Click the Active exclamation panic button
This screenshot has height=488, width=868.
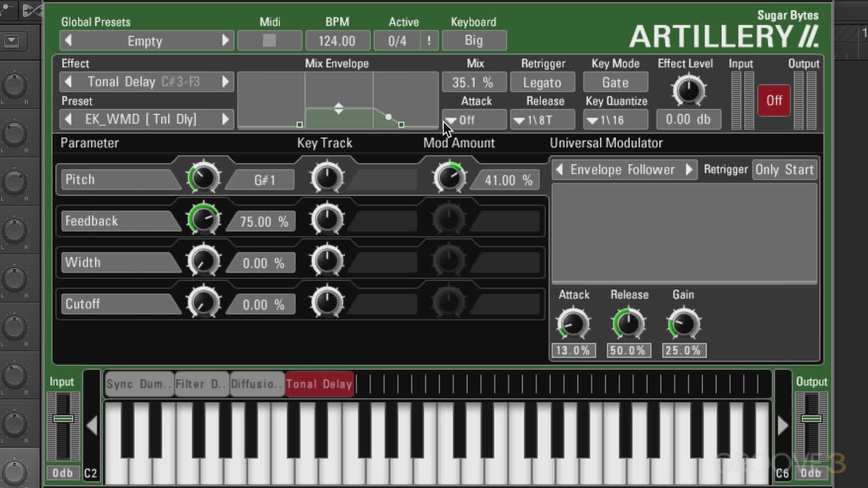click(x=429, y=41)
